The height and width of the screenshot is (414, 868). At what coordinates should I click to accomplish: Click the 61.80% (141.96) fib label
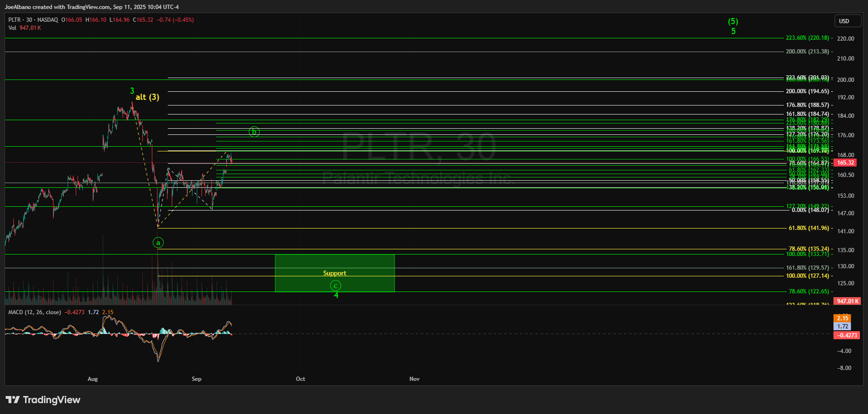point(809,228)
